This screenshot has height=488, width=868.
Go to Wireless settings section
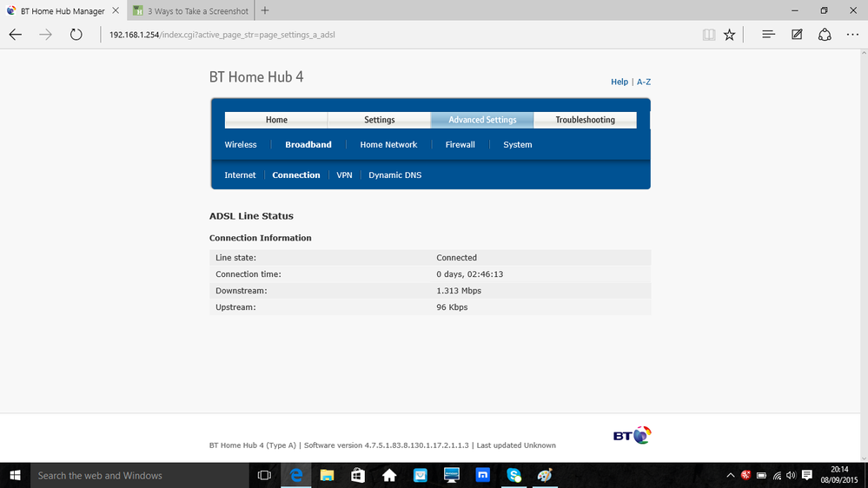point(241,144)
